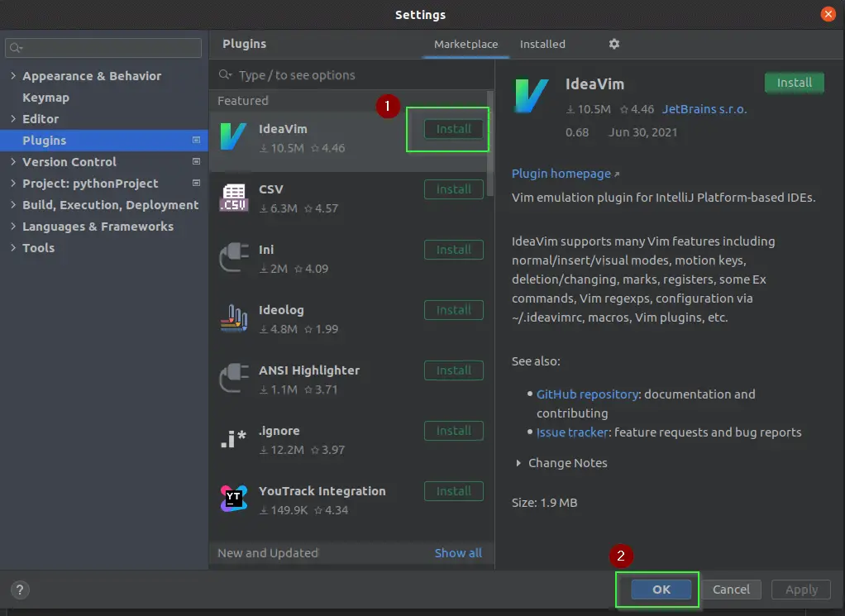
Task: Focus the plugin marketplace search field
Action: pos(351,75)
